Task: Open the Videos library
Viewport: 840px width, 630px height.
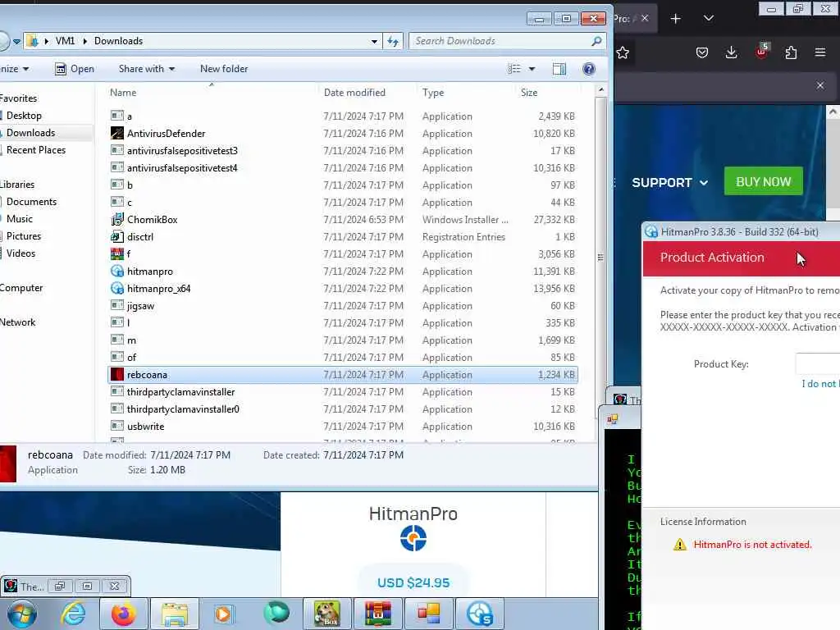Action: (21, 253)
